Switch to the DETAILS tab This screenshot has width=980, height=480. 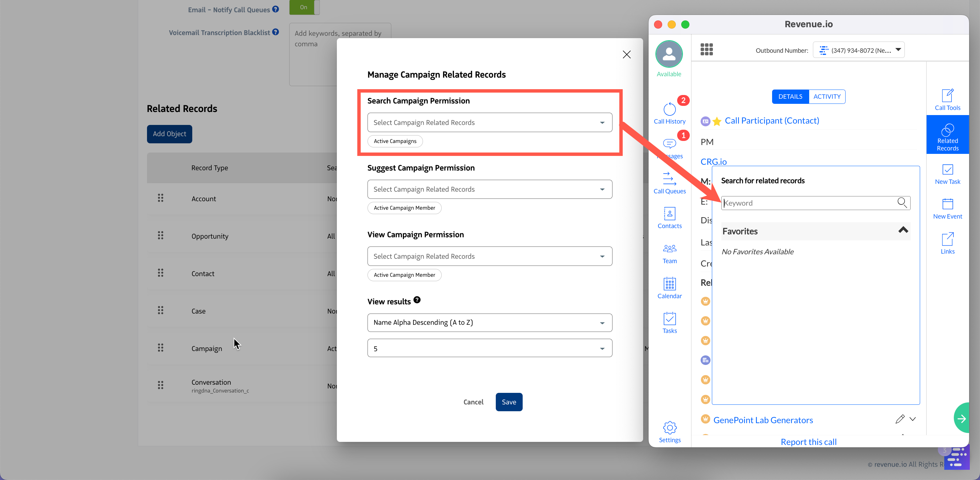[x=790, y=97]
